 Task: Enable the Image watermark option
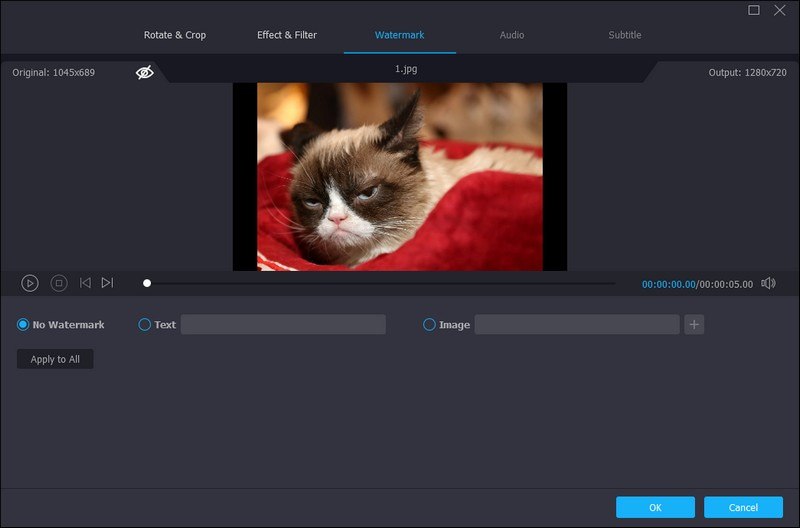coord(430,325)
